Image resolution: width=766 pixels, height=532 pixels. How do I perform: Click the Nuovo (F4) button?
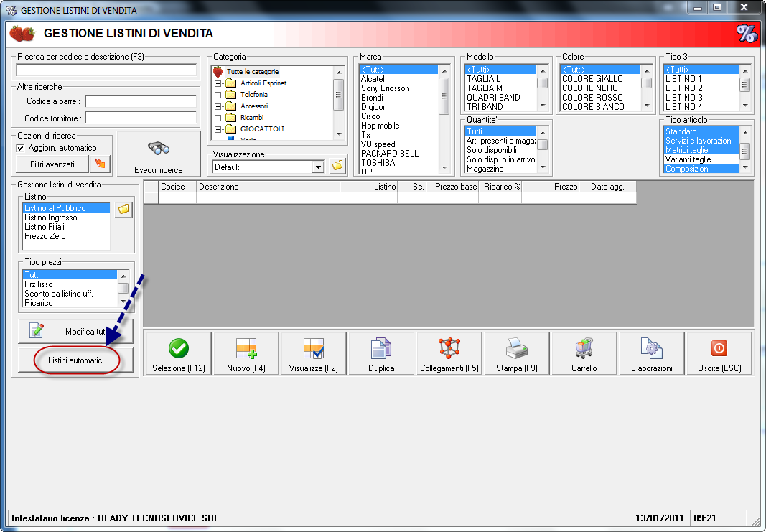coord(246,354)
